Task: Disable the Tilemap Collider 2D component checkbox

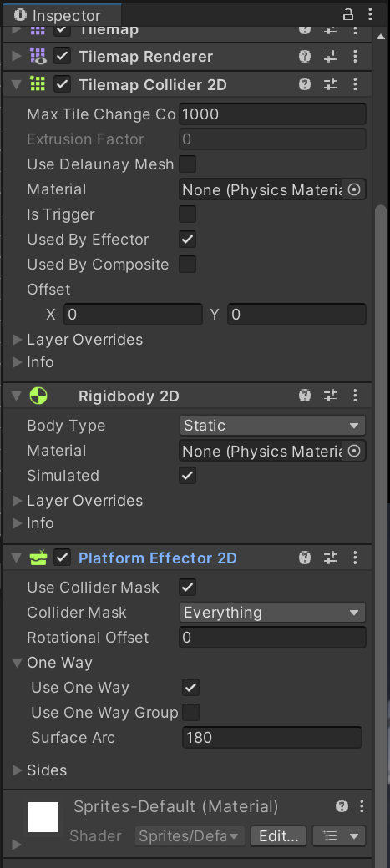Action: (x=62, y=84)
